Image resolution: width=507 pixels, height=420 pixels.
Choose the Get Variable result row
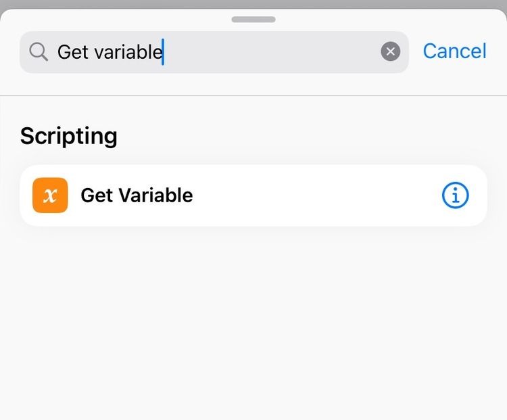coord(254,195)
